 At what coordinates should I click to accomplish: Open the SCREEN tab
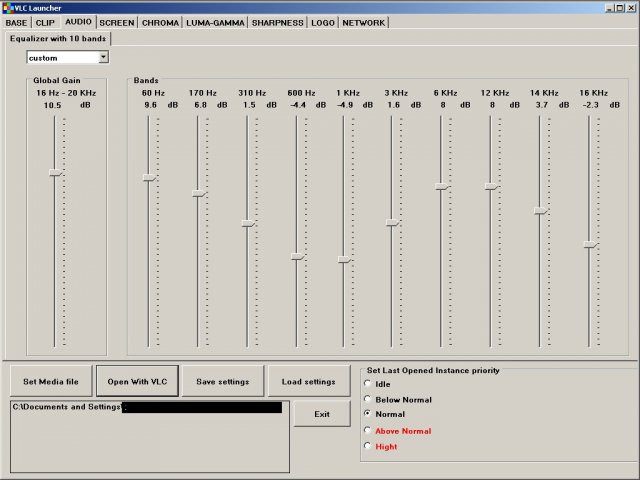point(117,23)
